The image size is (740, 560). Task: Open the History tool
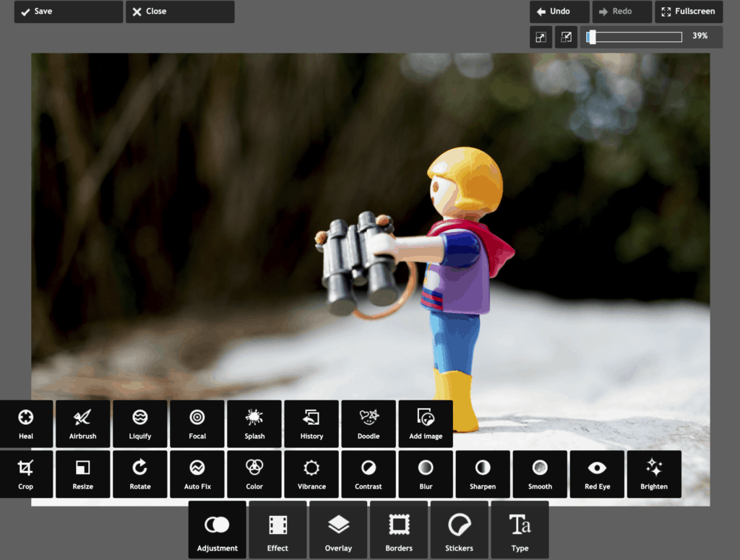point(311,423)
